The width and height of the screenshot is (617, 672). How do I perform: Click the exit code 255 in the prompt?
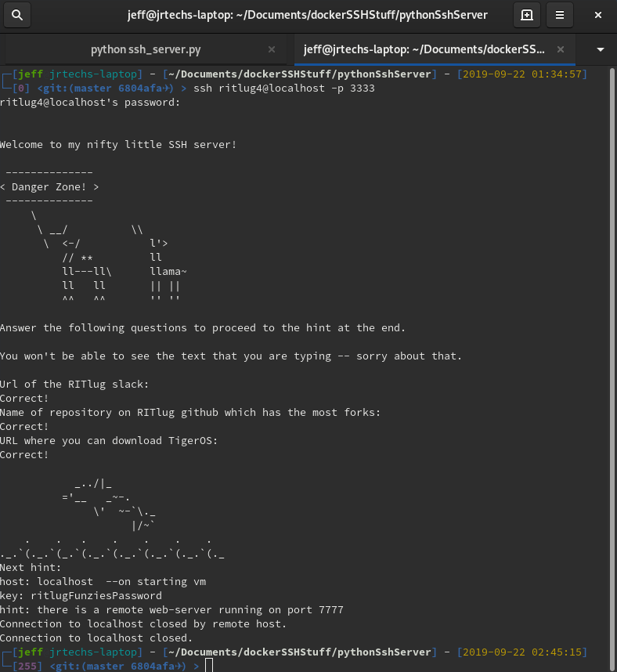[x=23, y=666]
